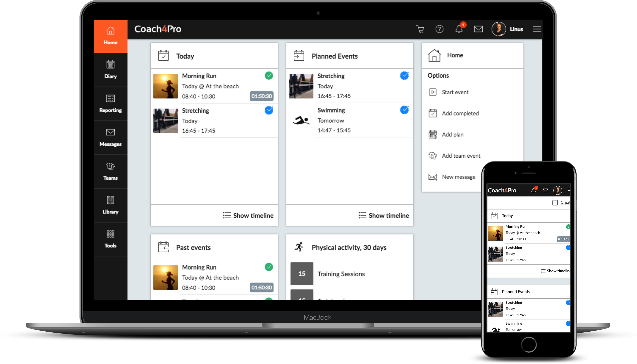Click the 01:50:30 badge in Past events
This screenshot has width=637, height=364.
pos(262,288)
